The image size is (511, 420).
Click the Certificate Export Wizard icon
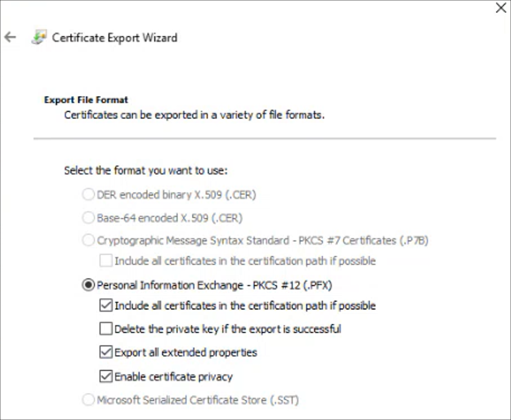(x=39, y=37)
